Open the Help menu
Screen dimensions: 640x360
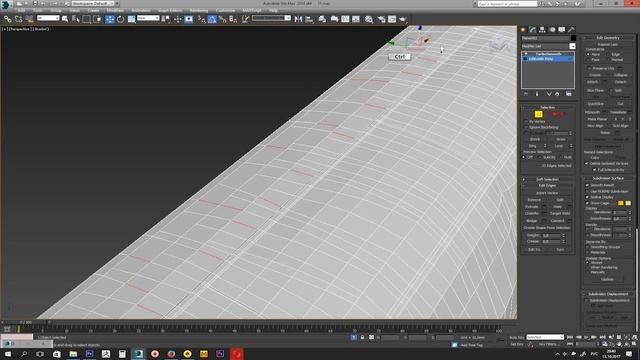point(273,10)
